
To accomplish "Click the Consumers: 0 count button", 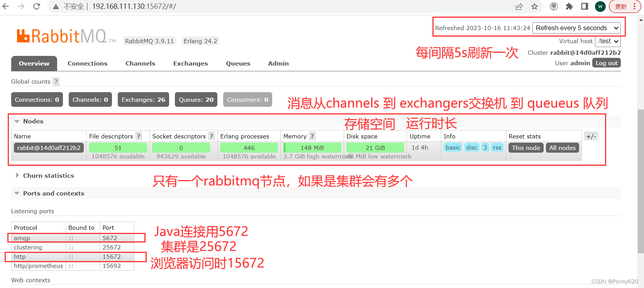I will (247, 99).
